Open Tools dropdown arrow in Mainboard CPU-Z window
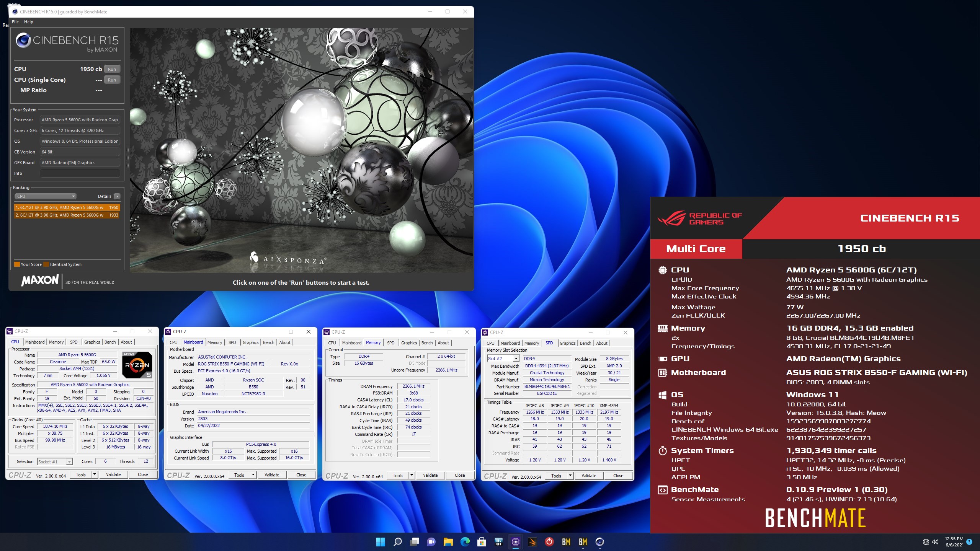This screenshot has width=980, height=551. (253, 475)
